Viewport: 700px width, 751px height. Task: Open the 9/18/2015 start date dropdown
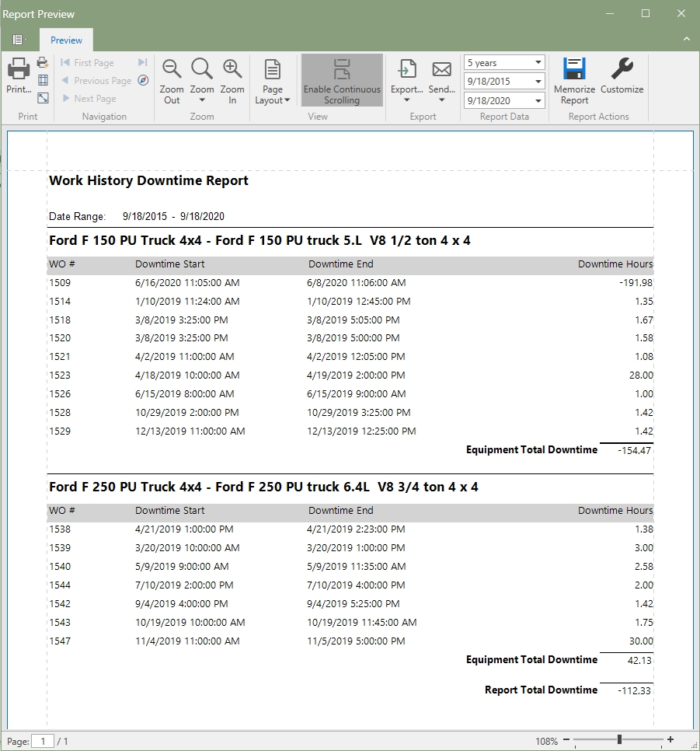[538, 82]
